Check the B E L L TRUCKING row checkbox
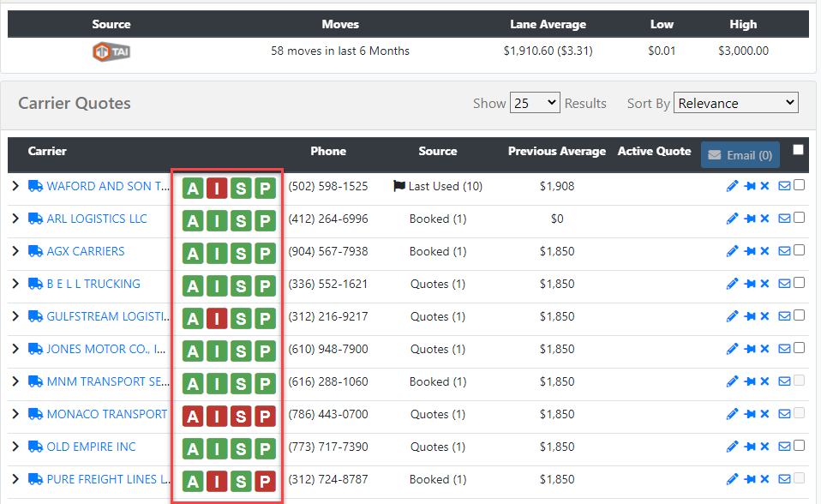The width and height of the screenshot is (821, 504). [x=799, y=282]
